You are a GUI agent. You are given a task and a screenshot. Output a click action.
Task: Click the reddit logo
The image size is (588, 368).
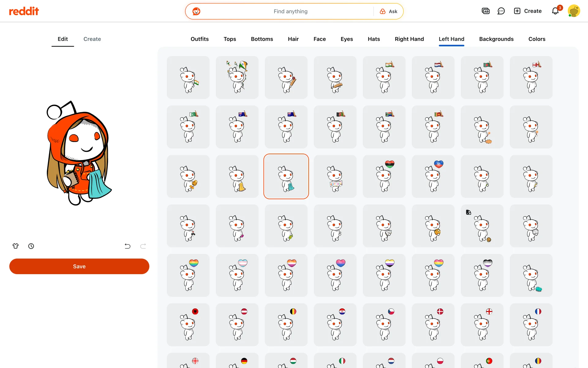coord(24,11)
